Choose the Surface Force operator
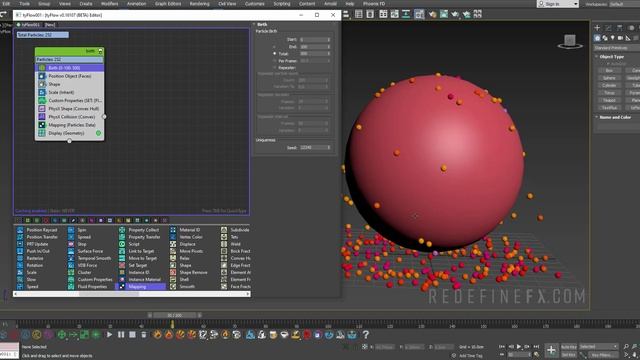640x360 pixels. point(90,251)
